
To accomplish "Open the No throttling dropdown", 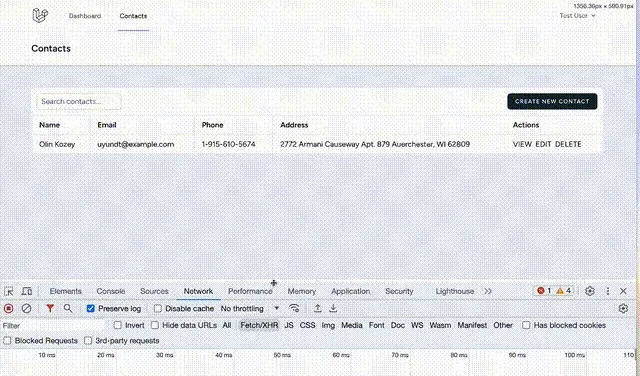I will [250, 308].
